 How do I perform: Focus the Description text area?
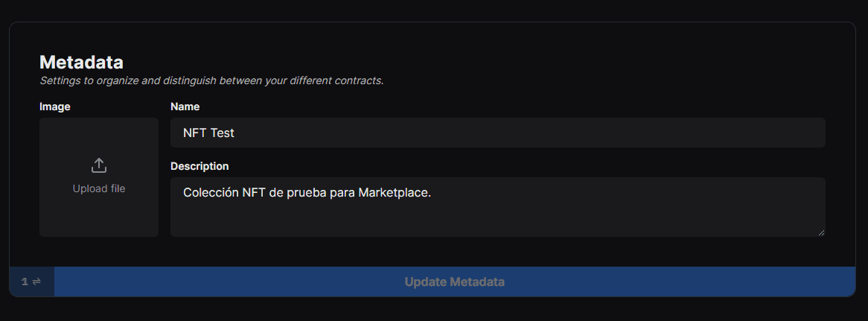(498, 207)
